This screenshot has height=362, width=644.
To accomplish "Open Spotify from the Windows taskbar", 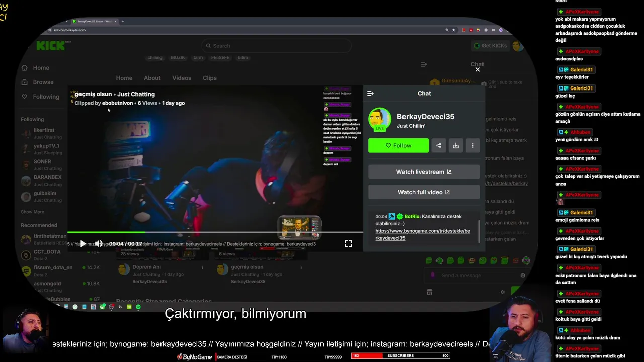I will click(x=138, y=307).
